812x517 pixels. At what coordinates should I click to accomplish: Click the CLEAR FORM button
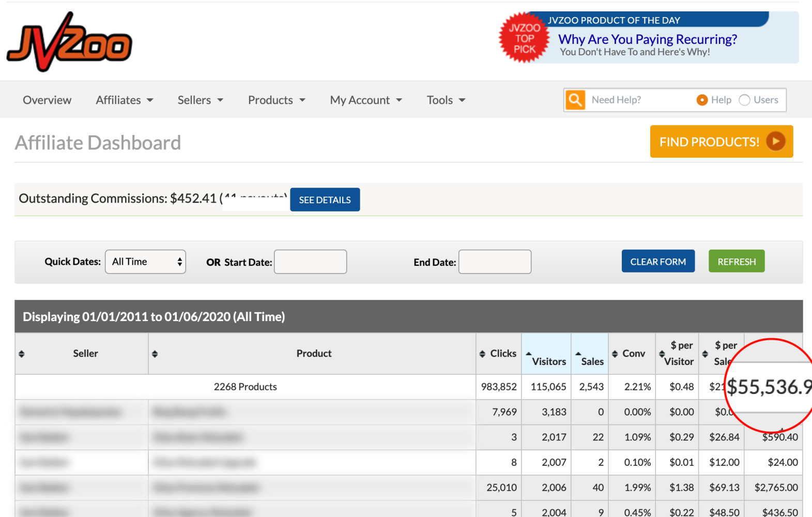click(x=658, y=261)
